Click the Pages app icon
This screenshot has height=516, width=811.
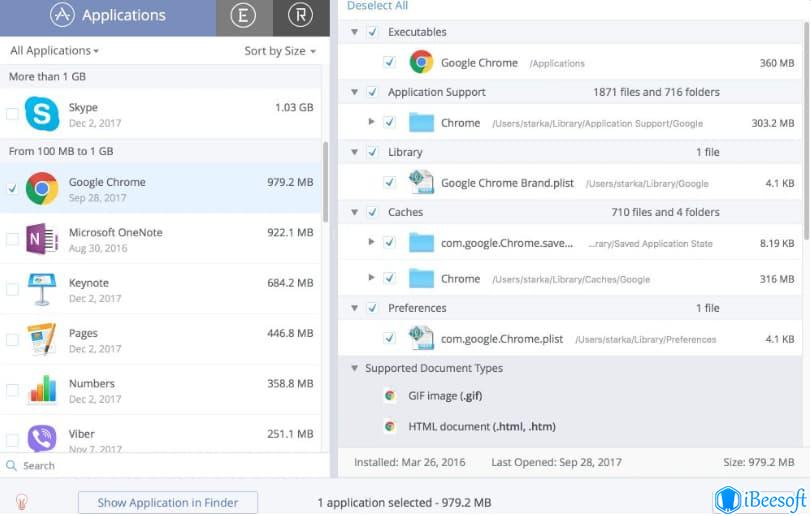(x=42, y=340)
